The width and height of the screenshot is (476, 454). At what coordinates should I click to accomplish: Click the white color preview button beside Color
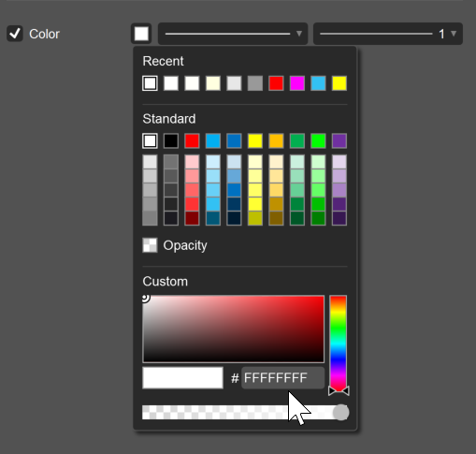pyautogui.click(x=141, y=34)
